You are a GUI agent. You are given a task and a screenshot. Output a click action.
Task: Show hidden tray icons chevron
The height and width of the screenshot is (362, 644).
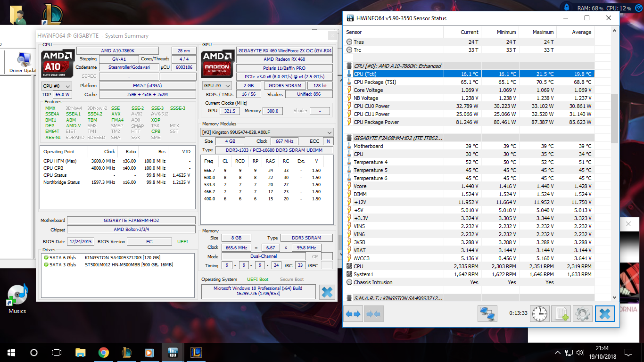coord(558,353)
